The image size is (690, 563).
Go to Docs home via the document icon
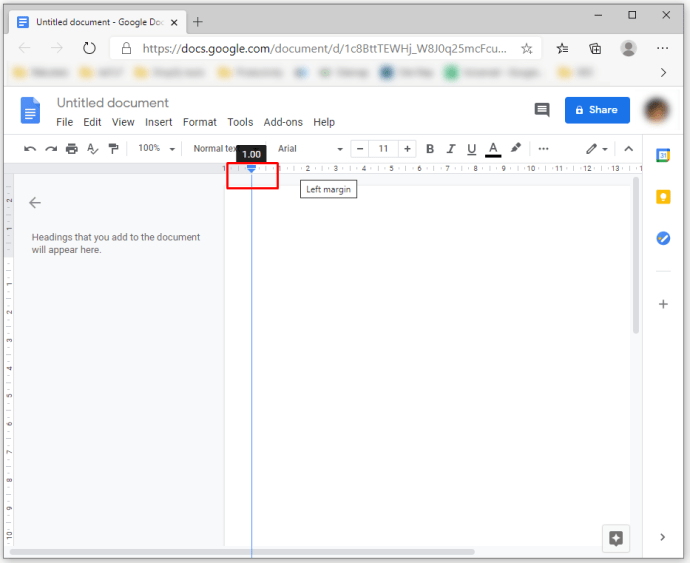[x=30, y=110]
